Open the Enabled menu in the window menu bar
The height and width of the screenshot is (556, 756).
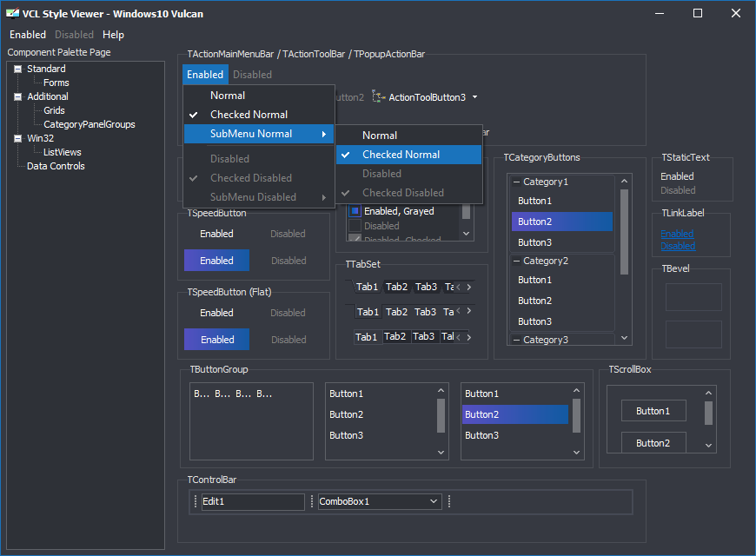tap(28, 35)
